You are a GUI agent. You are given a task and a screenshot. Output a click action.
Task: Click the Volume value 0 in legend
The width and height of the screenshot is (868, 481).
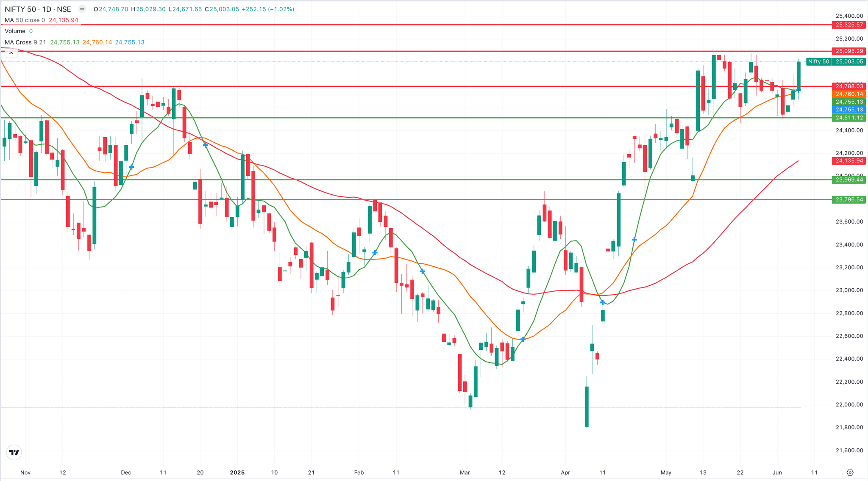click(x=31, y=31)
